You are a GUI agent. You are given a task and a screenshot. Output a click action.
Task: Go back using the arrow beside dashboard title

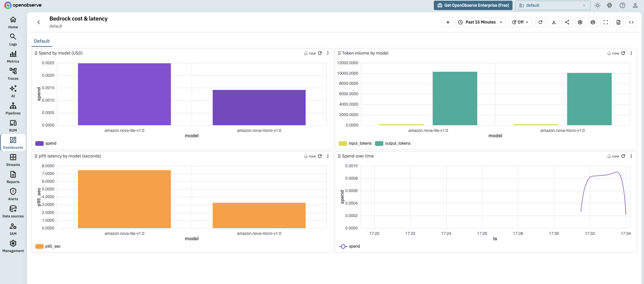[39, 22]
